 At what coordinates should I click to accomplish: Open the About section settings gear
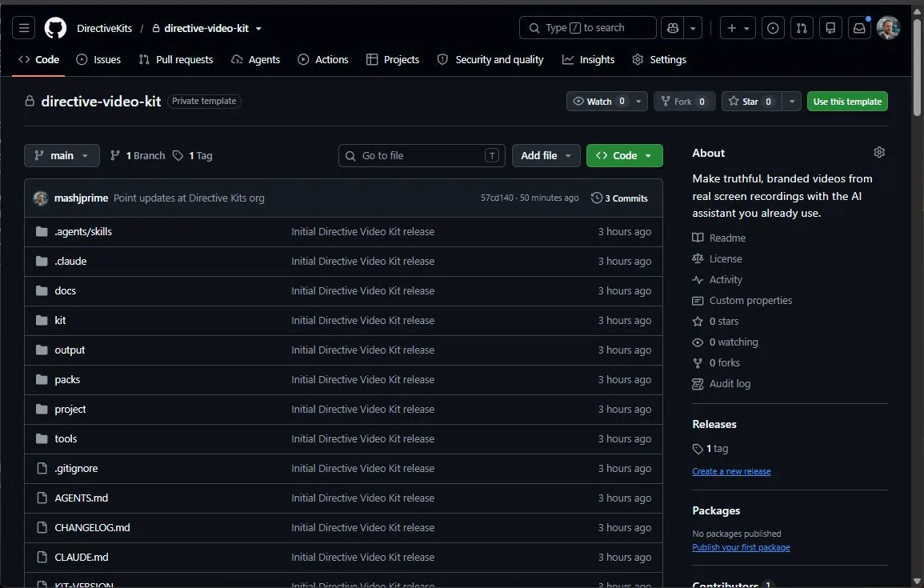point(879,153)
